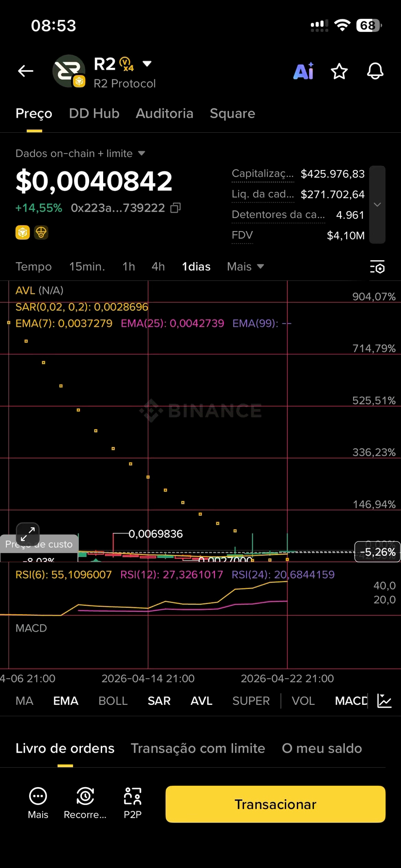Expand the Mais timeframe dropdown
Viewport: 401px width, 868px height.
[x=245, y=266]
